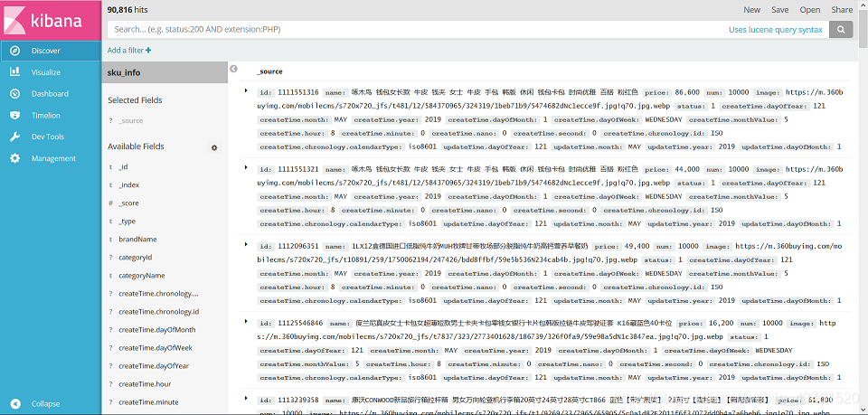This screenshot has height=415, width=868.
Task: Click the Kibana logo
Action: 51,21
